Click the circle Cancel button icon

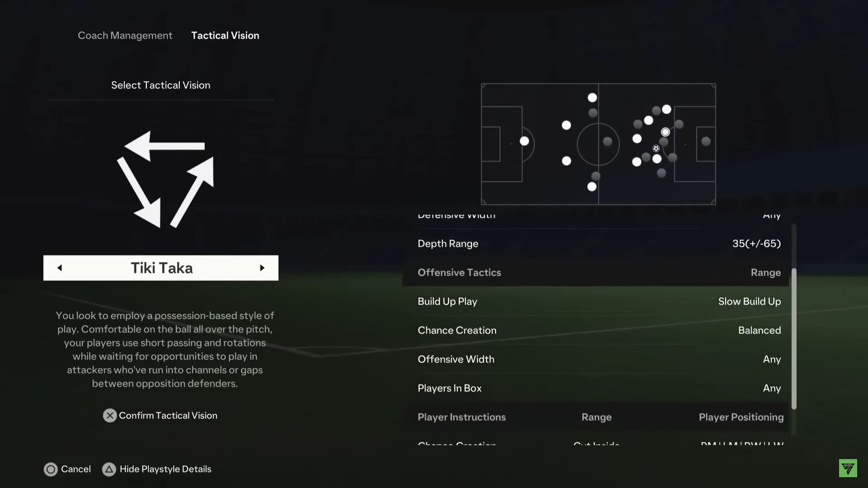click(x=51, y=469)
